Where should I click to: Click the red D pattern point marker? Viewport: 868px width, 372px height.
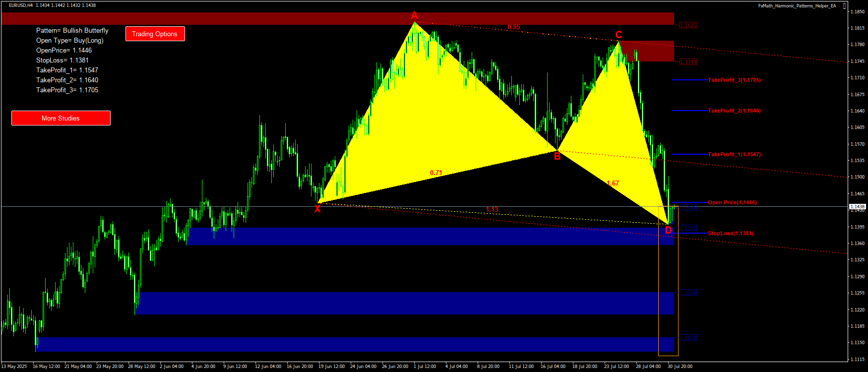668,230
